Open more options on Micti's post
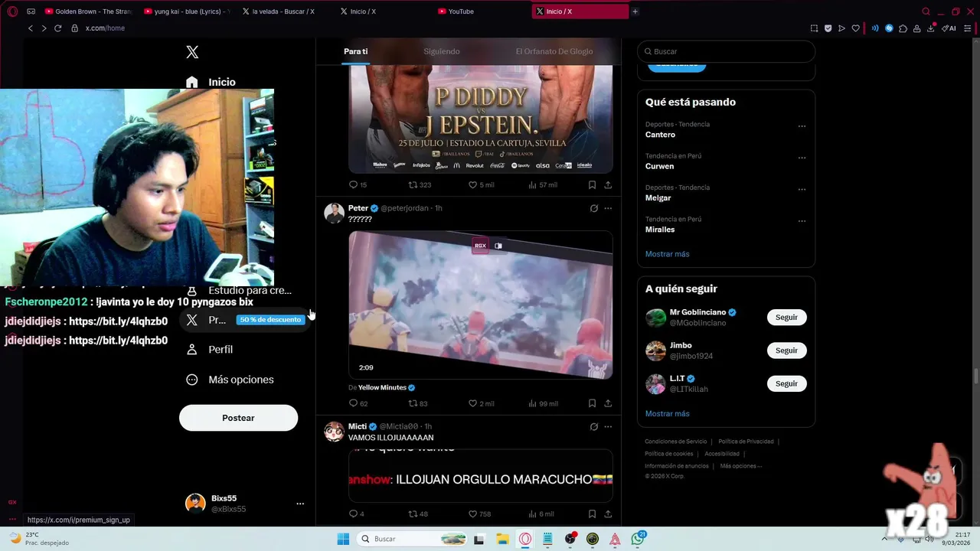The height and width of the screenshot is (551, 980). pos(608,426)
